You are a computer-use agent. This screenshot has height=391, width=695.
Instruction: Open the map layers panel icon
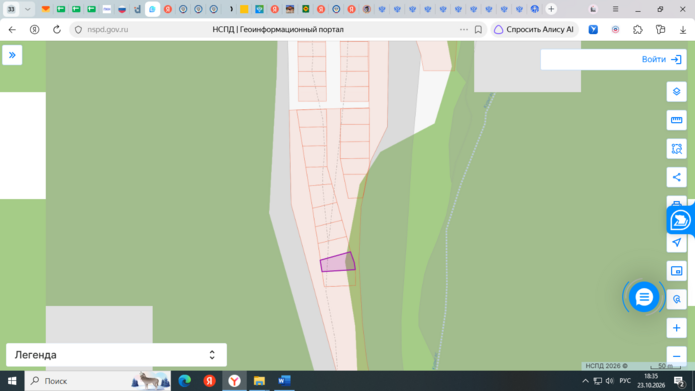point(676,92)
